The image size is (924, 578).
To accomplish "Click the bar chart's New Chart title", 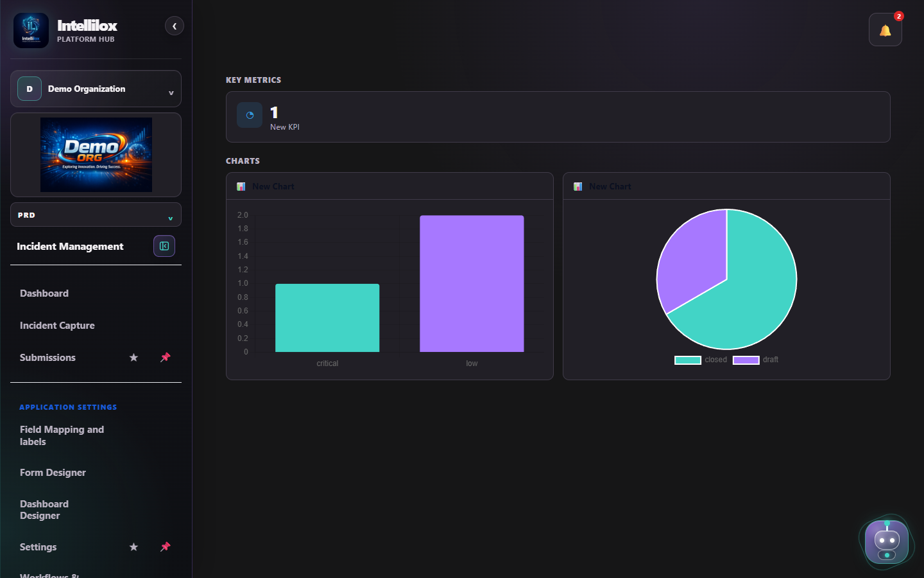I will tap(273, 187).
